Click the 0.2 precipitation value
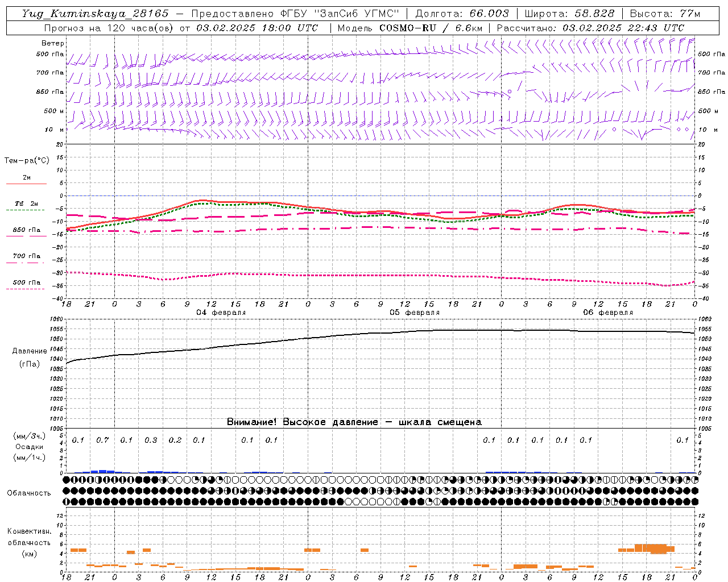 [x=175, y=440]
